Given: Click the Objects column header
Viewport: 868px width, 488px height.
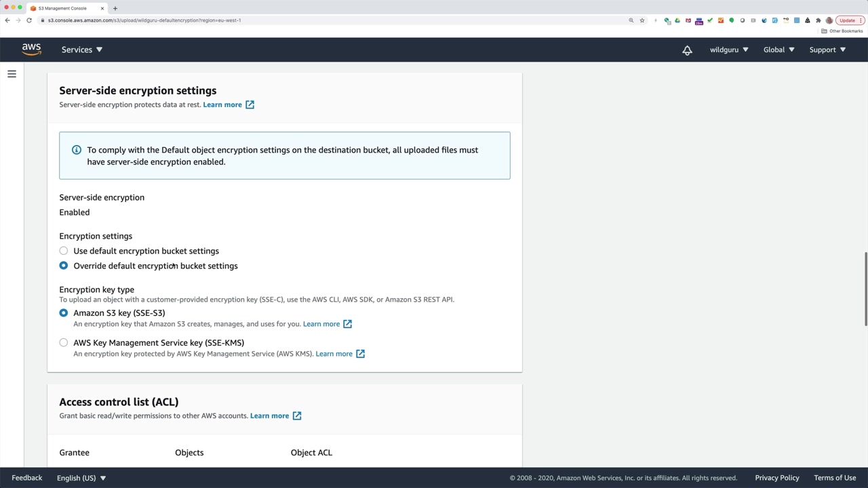Looking at the screenshot, I should 189,453.
